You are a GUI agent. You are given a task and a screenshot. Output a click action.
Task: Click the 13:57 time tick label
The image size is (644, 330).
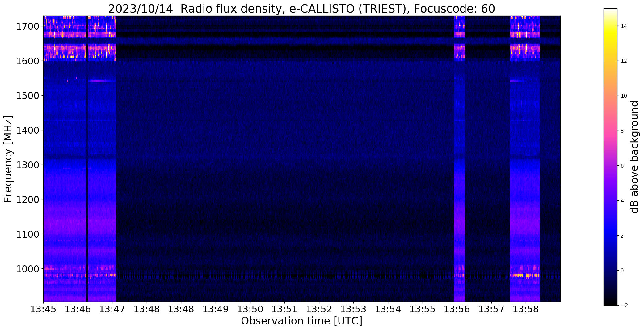(491, 309)
